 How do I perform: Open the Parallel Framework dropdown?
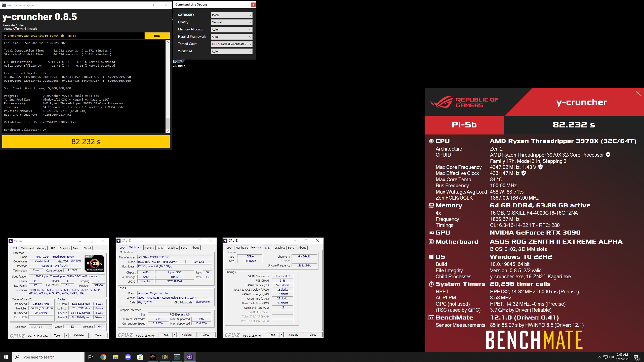click(231, 37)
